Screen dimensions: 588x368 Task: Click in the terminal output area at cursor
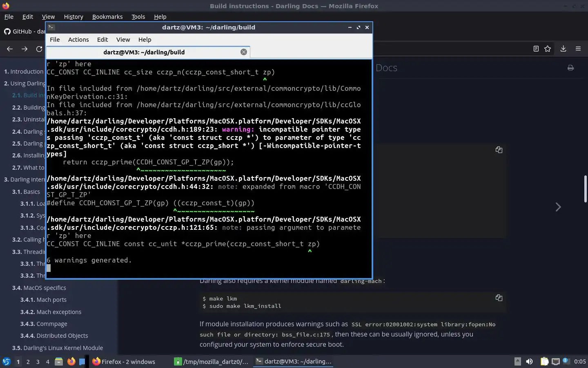(x=49, y=268)
